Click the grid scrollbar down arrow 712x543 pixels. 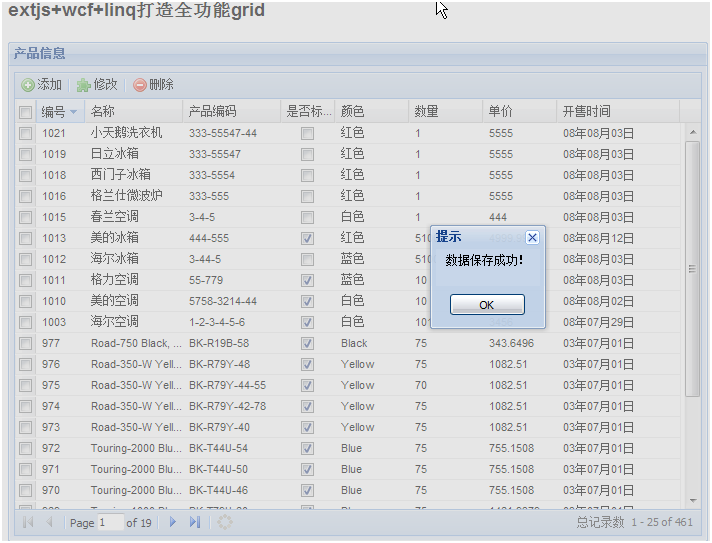coord(692,499)
